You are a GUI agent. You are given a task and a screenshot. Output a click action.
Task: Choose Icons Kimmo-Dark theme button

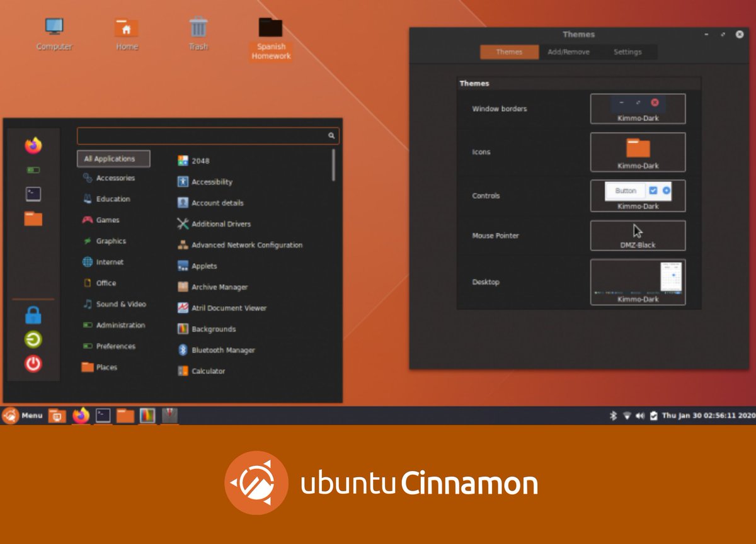coord(638,152)
